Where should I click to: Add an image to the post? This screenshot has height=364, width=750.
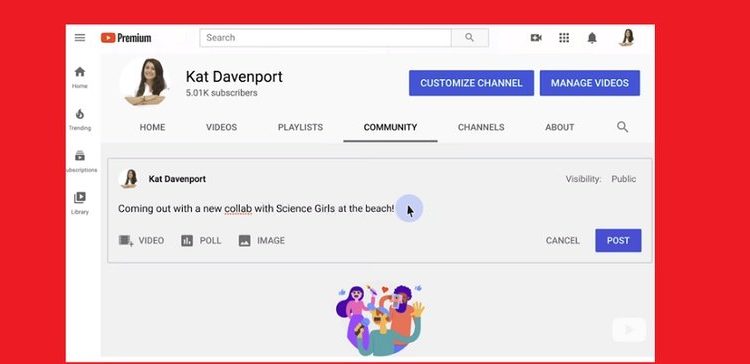pos(262,241)
